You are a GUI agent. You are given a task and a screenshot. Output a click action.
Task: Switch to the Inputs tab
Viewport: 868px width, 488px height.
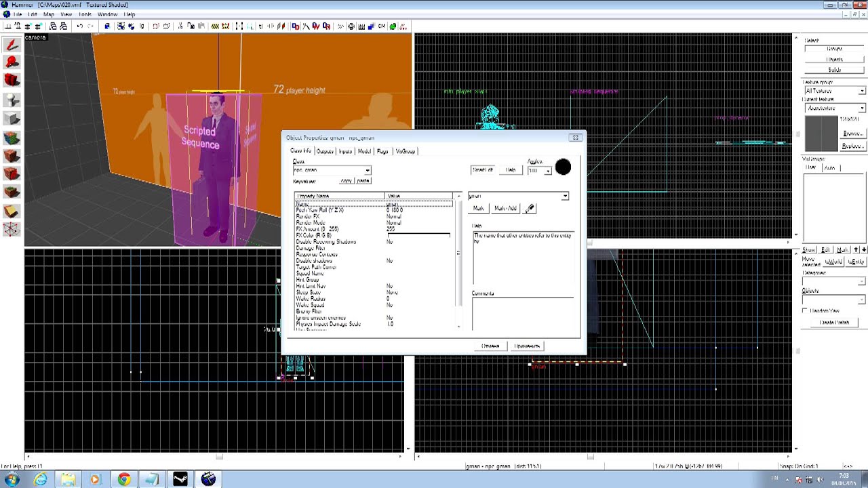click(x=345, y=151)
